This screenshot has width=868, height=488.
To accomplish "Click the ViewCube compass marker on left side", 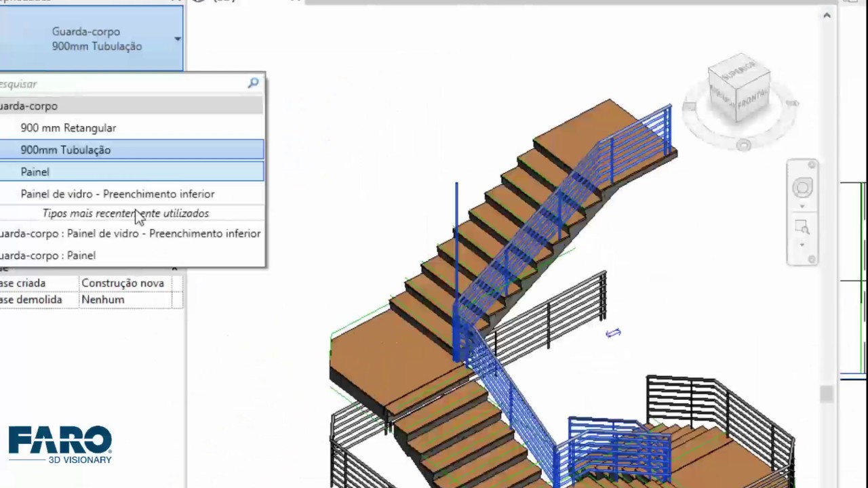I will pyautogui.click(x=690, y=106).
